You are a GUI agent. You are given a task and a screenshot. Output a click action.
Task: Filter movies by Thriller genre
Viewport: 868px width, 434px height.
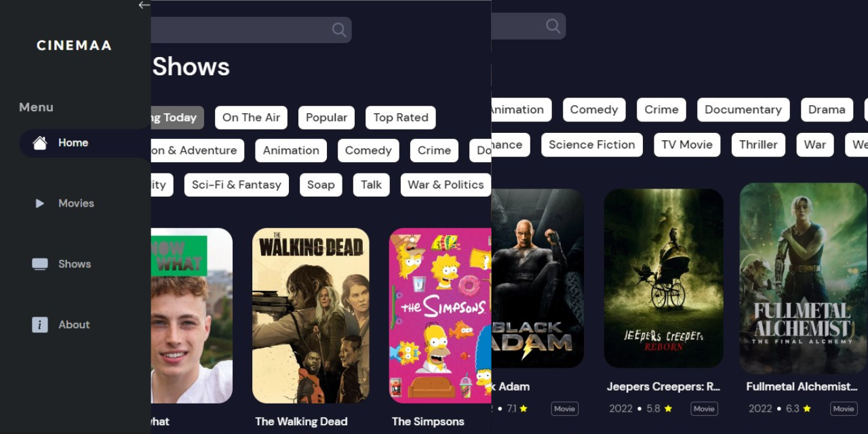click(758, 144)
